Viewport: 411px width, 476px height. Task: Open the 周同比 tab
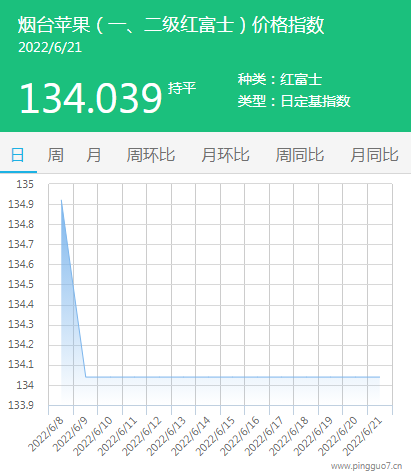click(300, 155)
